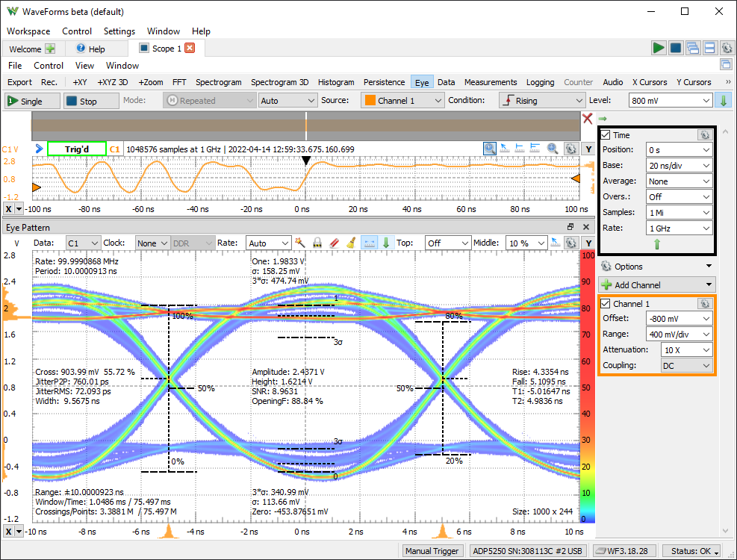Viewport: 737px width, 560px height.
Task: Uncheck the Channel 1 checkbox
Action: (606, 304)
